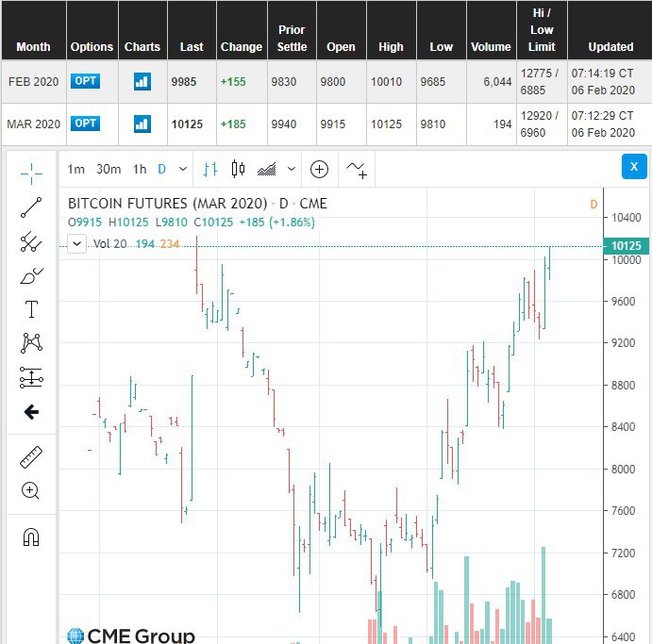Select the trend line drawing tool

pos(31,208)
